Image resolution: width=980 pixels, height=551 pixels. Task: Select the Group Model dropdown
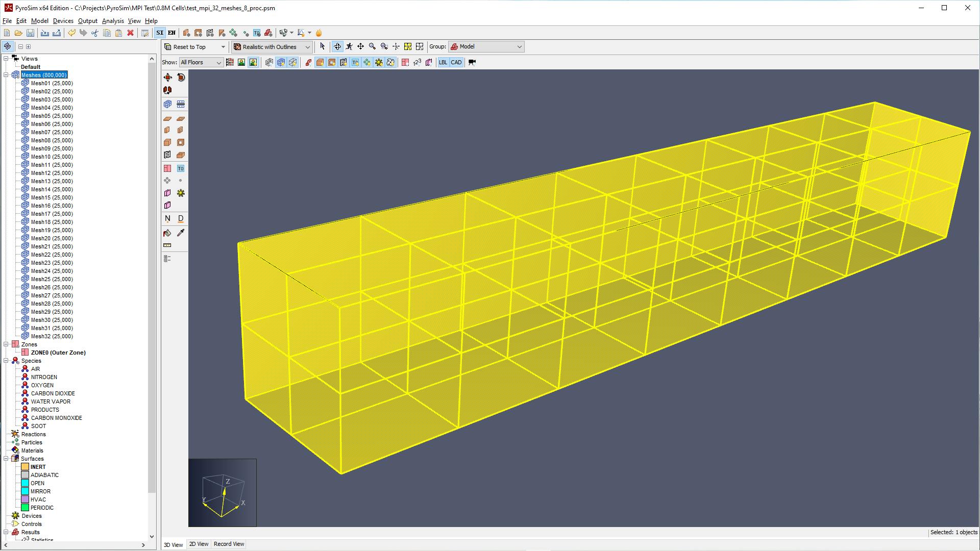[484, 46]
